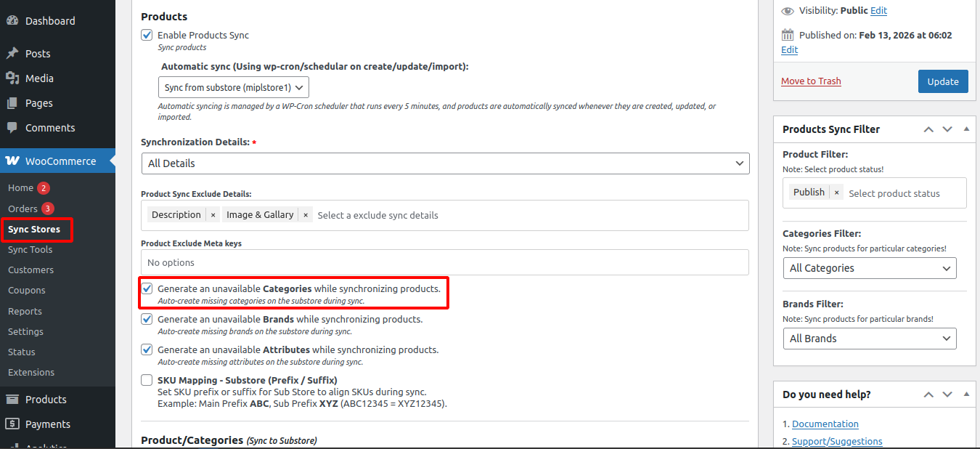Screen dimensions: 980x449
Task: Remove the Description tag from exclude details
Action: 213,215
